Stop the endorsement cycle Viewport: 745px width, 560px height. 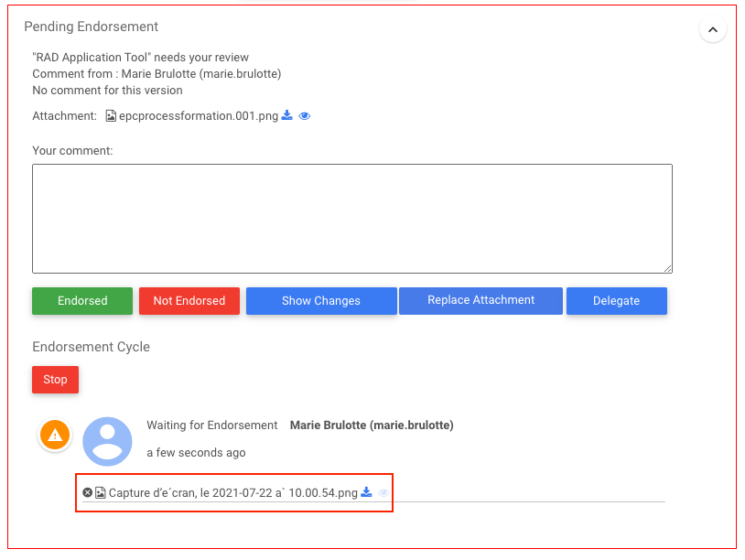[x=55, y=380]
